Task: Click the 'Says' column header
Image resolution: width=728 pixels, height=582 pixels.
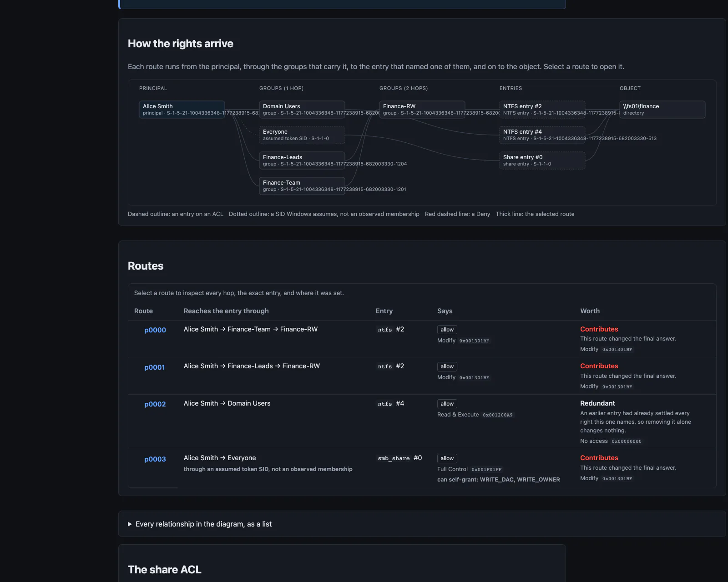Action: tap(445, 311)
